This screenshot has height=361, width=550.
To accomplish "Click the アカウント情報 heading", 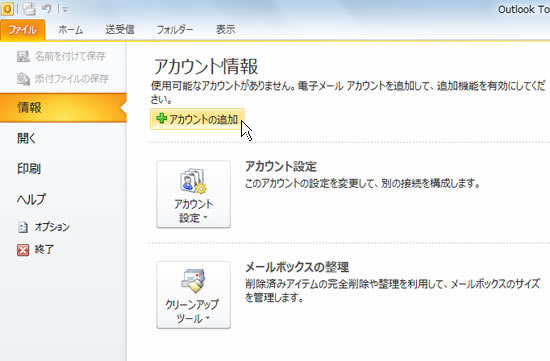I will click(206, 66).
